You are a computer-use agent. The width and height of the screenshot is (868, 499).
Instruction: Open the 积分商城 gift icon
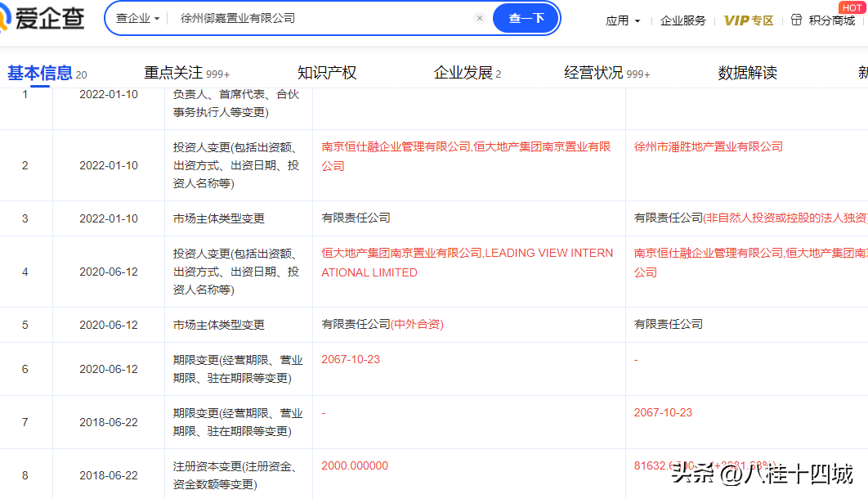(x=796, y=20)
